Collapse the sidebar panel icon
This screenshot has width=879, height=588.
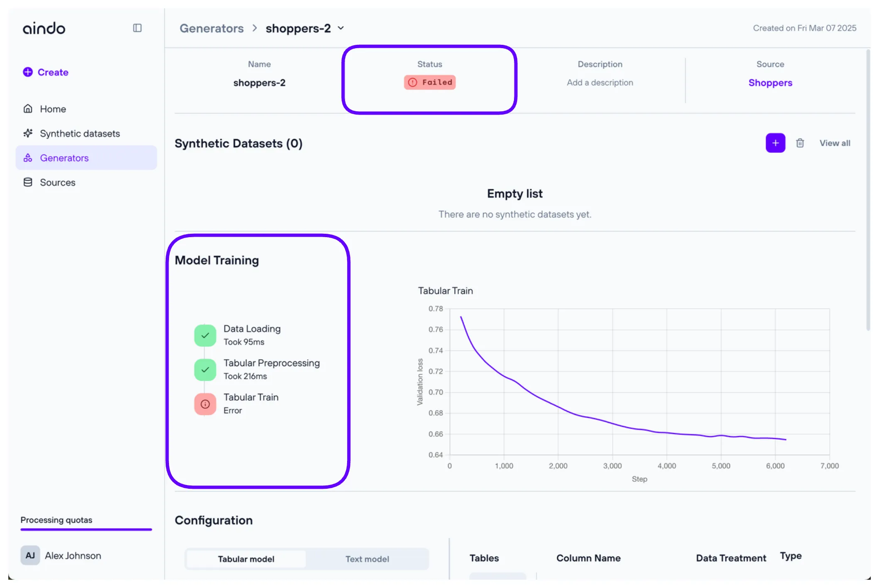click(137, 28)
